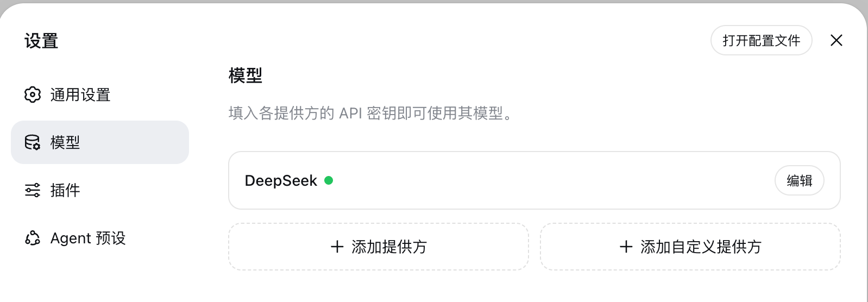Click the database icon next to 模型
The width and height of the screenshot is (868, 302).
[x=33, y=142]
